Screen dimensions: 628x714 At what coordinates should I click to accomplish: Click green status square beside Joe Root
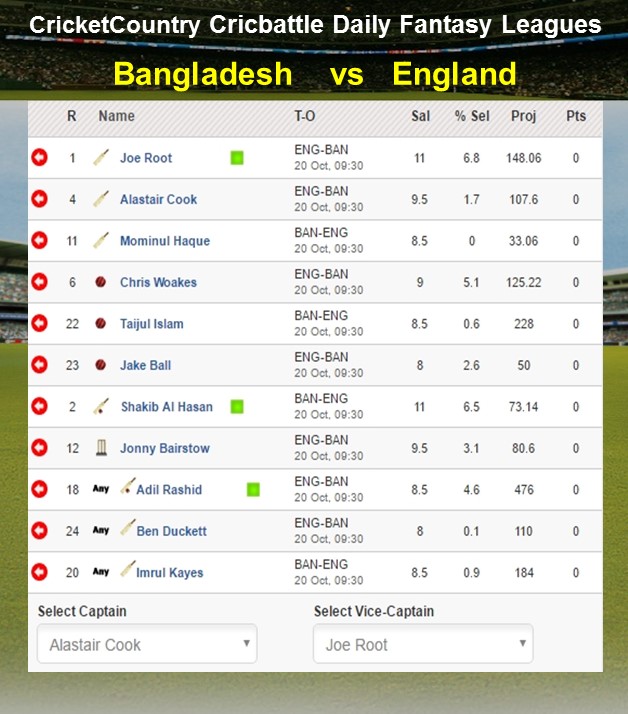[237, 158]
